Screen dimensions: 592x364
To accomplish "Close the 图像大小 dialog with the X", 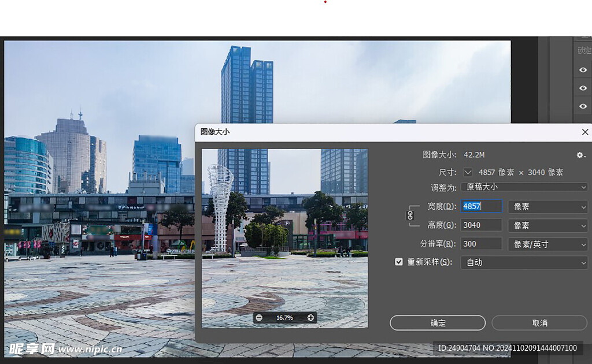I will [x=584, y=132].
